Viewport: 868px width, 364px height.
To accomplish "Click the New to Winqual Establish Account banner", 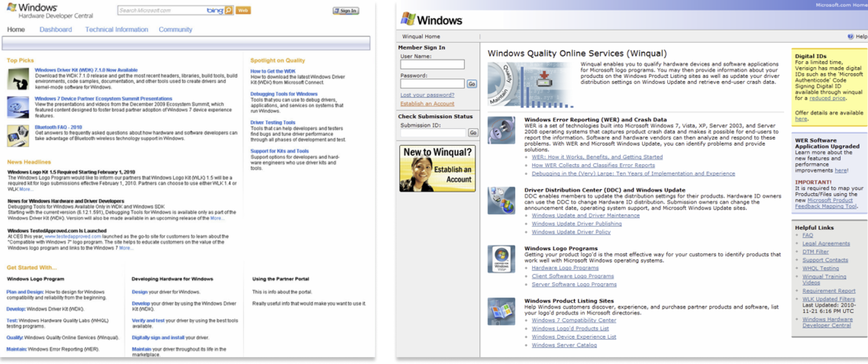I will point(437,168).
